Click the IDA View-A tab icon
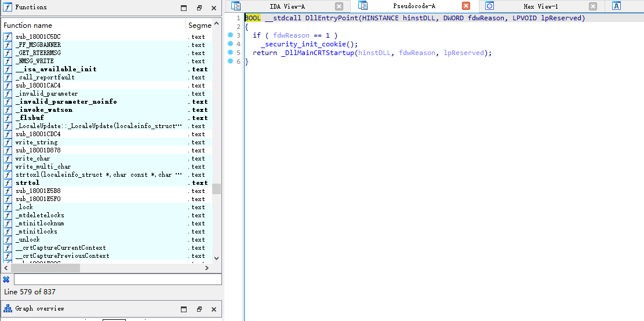This screenshot has height=321, width=644. click(236, 6)
